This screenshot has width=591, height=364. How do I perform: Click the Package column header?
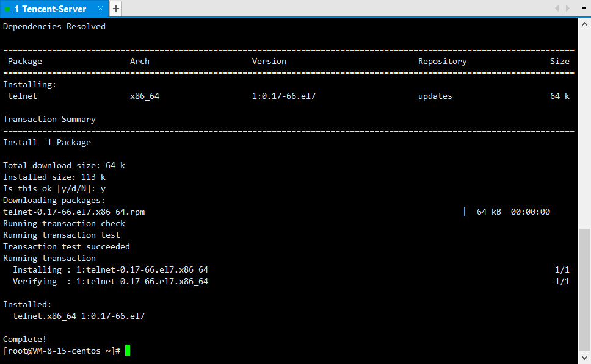tap(25, 62)
